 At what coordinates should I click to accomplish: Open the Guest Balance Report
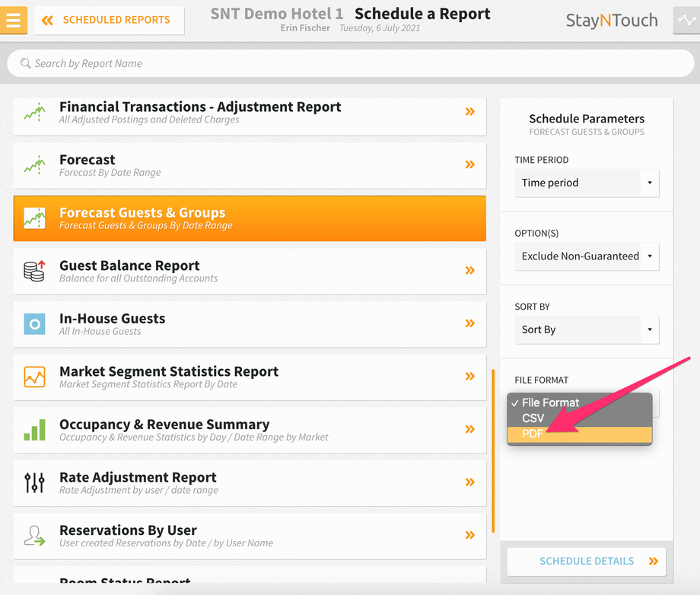coord(250,271)
